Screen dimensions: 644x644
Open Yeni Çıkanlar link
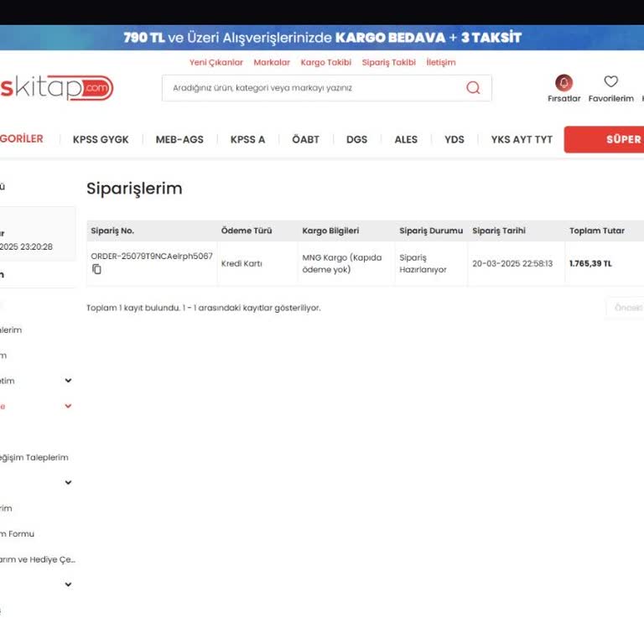(216, 62)
